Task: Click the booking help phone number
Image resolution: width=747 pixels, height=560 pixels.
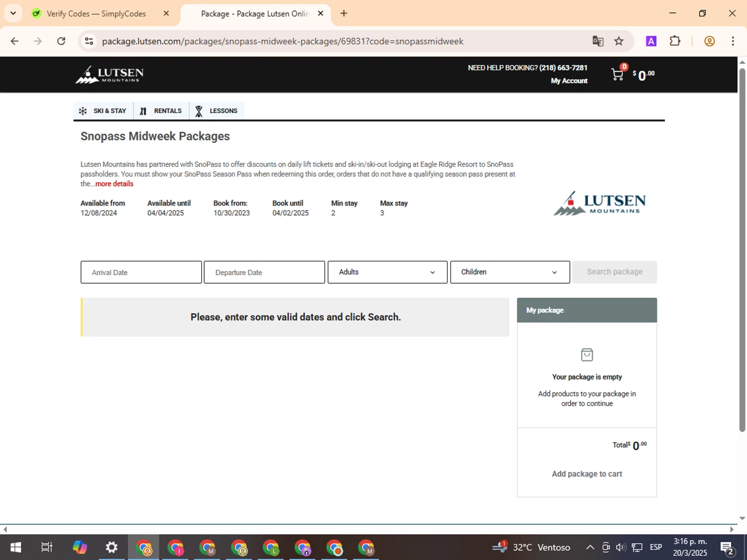Action: [x=563, y=68]
